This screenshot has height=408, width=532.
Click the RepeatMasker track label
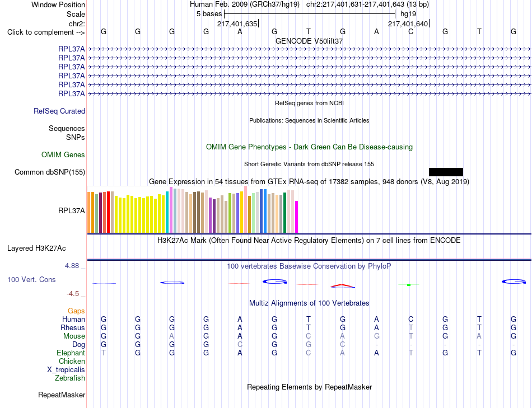coord(62,395)
